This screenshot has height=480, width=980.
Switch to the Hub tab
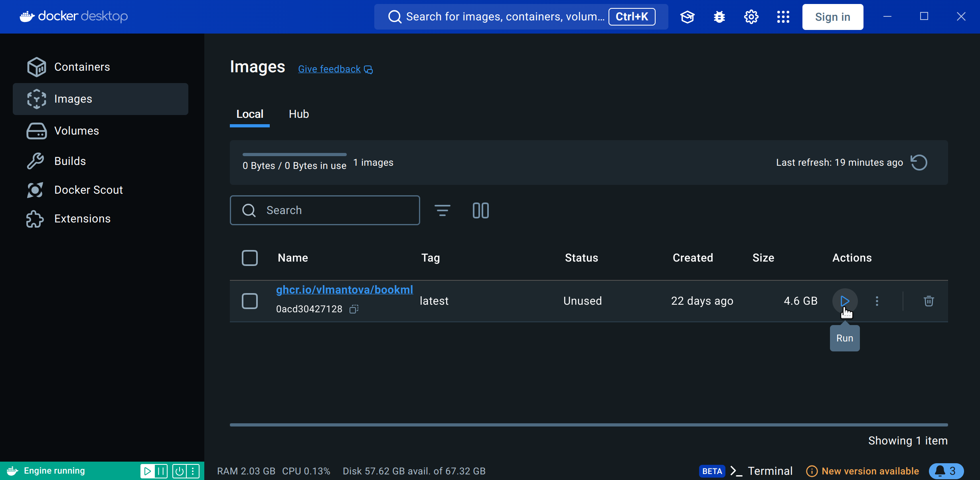tap(298, 114)
